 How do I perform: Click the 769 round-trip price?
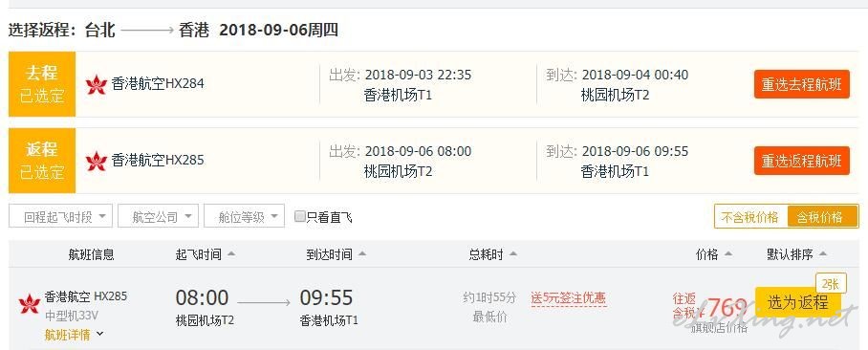tap(727, 307)
